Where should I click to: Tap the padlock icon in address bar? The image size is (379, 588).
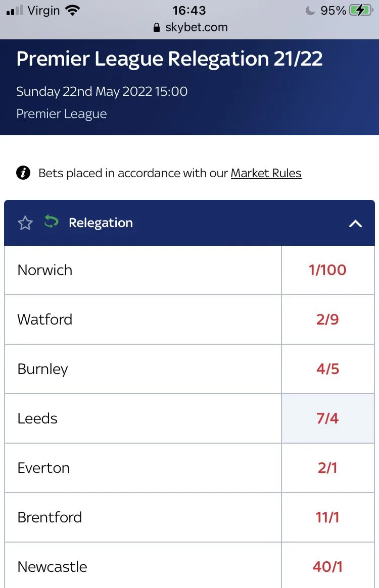click(157, 28)
